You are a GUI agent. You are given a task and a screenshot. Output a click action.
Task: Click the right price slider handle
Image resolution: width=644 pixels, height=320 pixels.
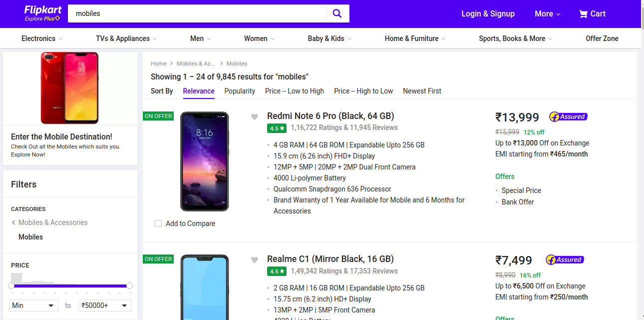pos(129,285)
